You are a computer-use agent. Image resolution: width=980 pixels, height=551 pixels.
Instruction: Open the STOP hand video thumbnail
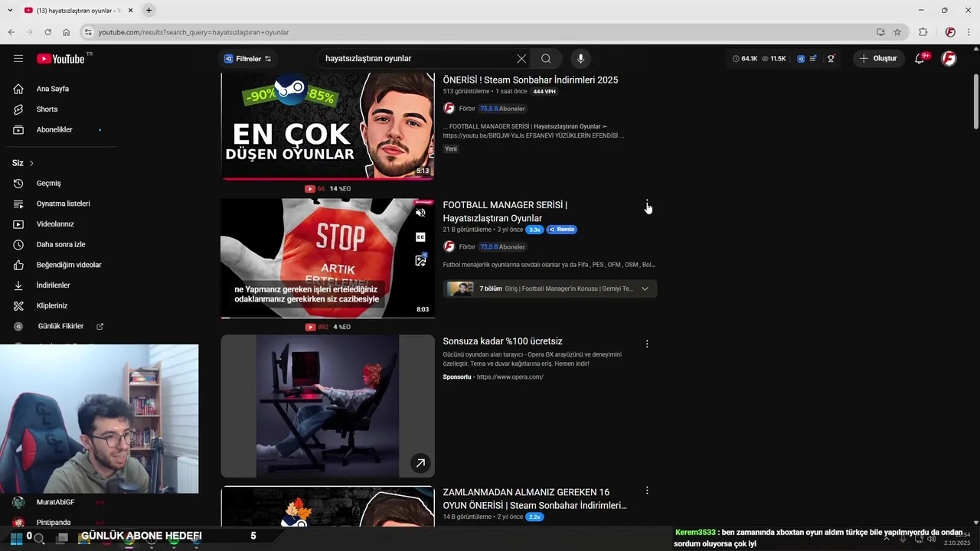[328, 258]
